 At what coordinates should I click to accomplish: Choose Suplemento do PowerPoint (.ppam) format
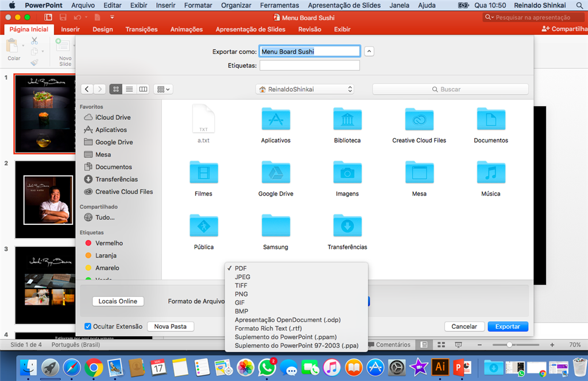coord(296,337)
